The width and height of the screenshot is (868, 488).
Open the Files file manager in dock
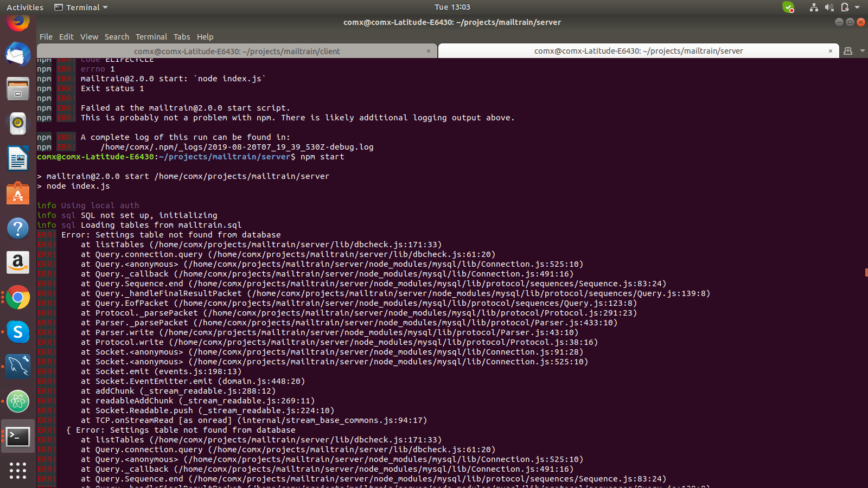click(x=18, y=88)
